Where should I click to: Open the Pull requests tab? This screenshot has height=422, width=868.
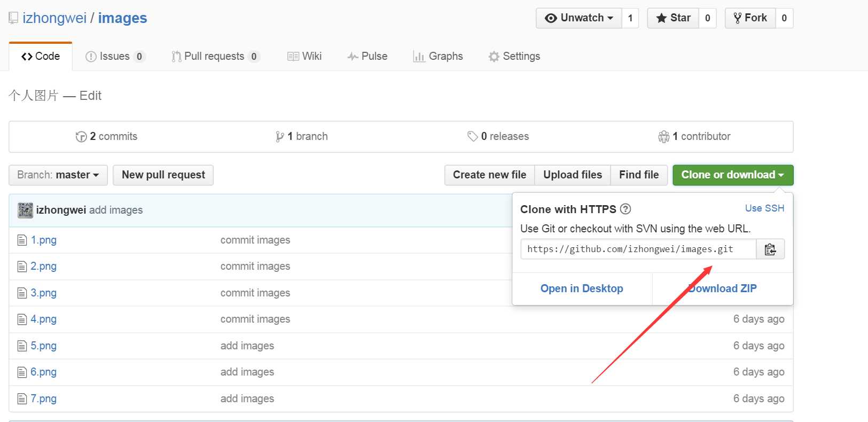[215, 56]
